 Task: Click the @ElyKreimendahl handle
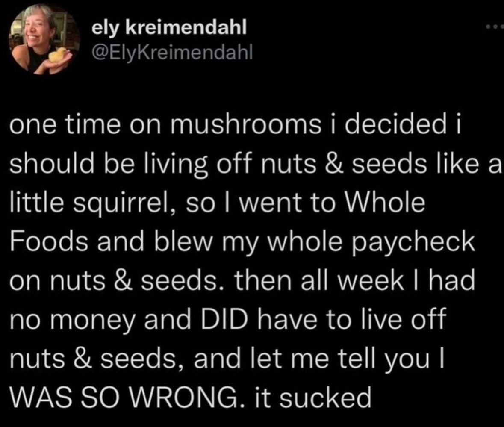click(172, 52)
